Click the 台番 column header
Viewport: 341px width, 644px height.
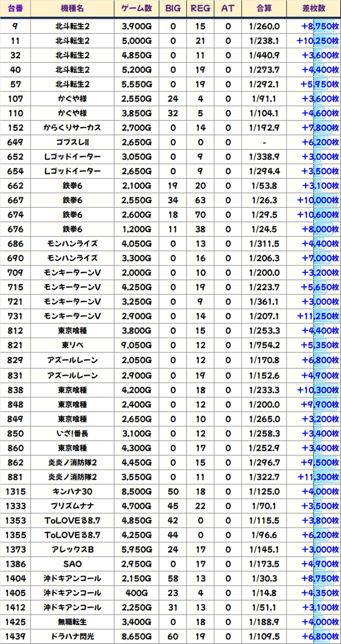pos(15,8)
